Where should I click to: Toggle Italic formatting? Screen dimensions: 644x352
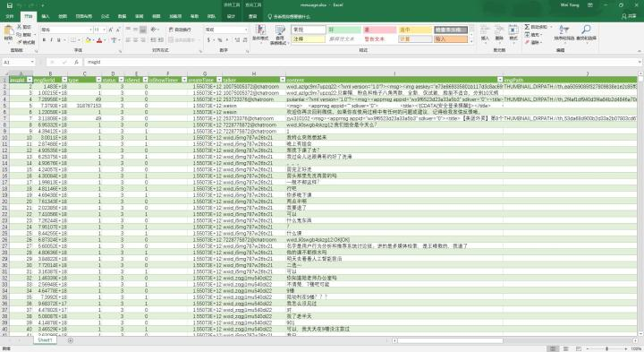[x=51, y=40]
